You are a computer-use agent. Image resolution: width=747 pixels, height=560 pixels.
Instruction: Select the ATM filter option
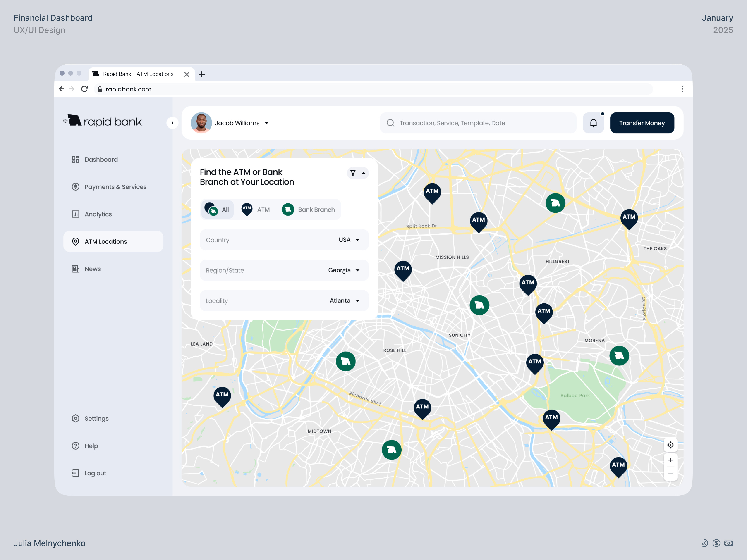(x=256, y=209)
